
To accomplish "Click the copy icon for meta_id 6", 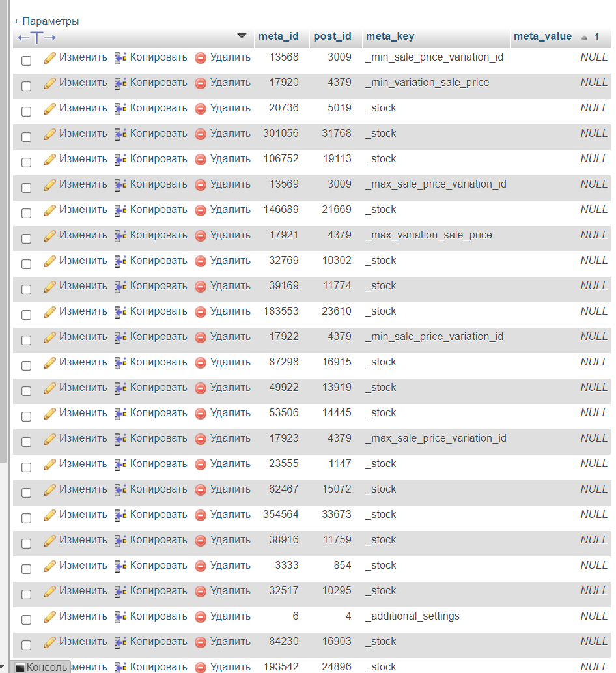I will pyautogui.click(x=120, y=617).
